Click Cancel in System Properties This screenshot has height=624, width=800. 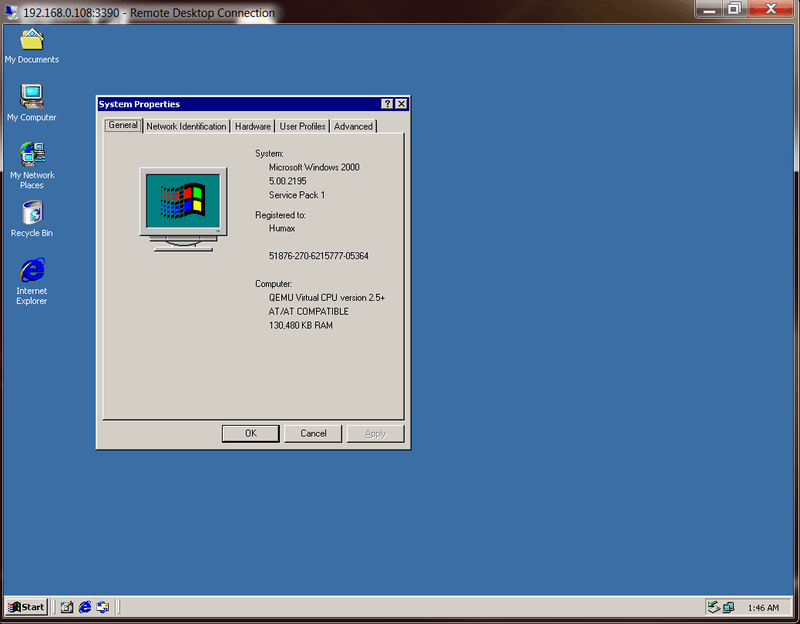(x=313, y=433)
